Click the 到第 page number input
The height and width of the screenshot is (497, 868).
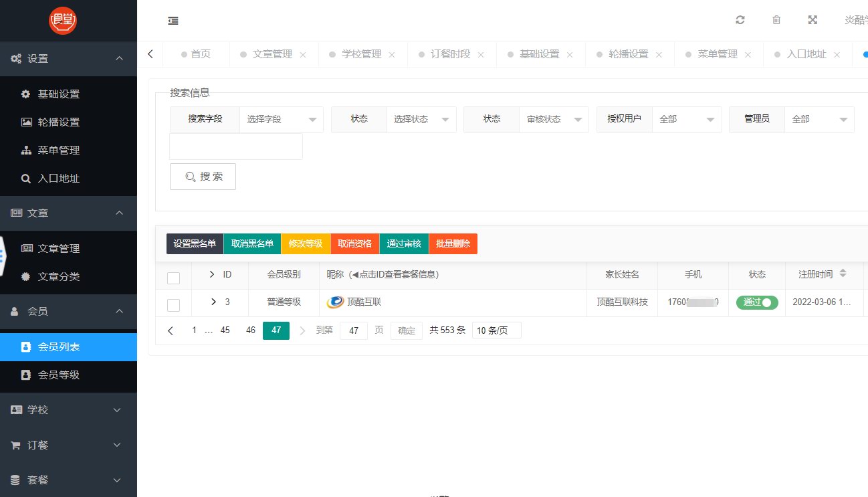pos(354,330)
